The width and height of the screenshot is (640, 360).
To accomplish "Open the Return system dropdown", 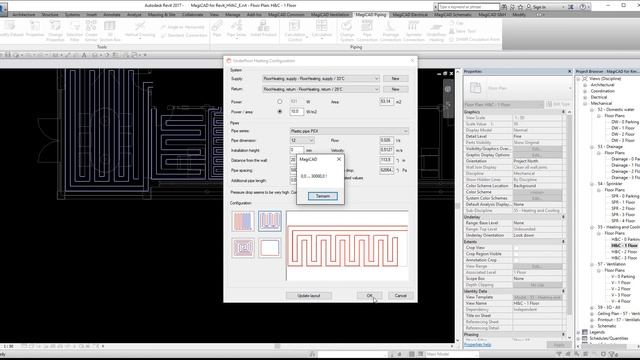I will click(x=321, y=89).
